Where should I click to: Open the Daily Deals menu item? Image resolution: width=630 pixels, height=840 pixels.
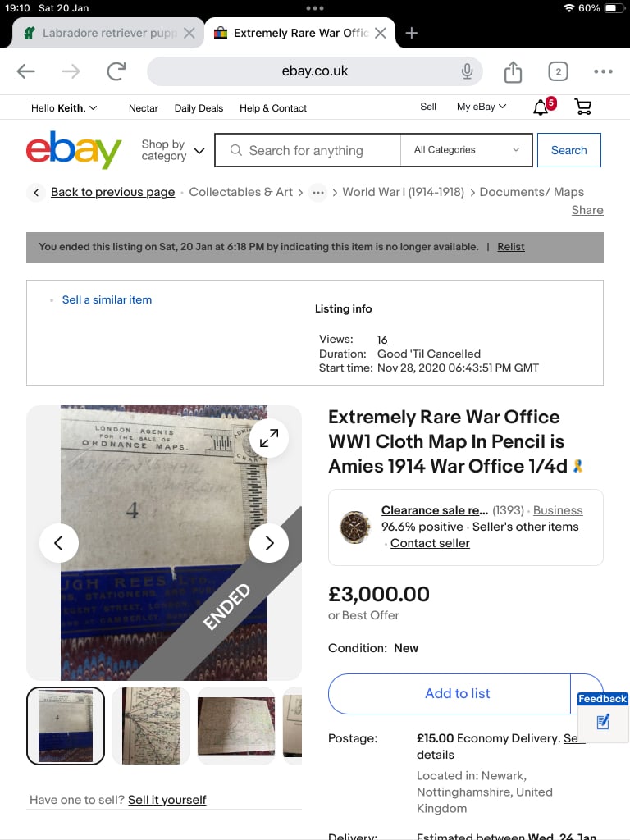199,108
